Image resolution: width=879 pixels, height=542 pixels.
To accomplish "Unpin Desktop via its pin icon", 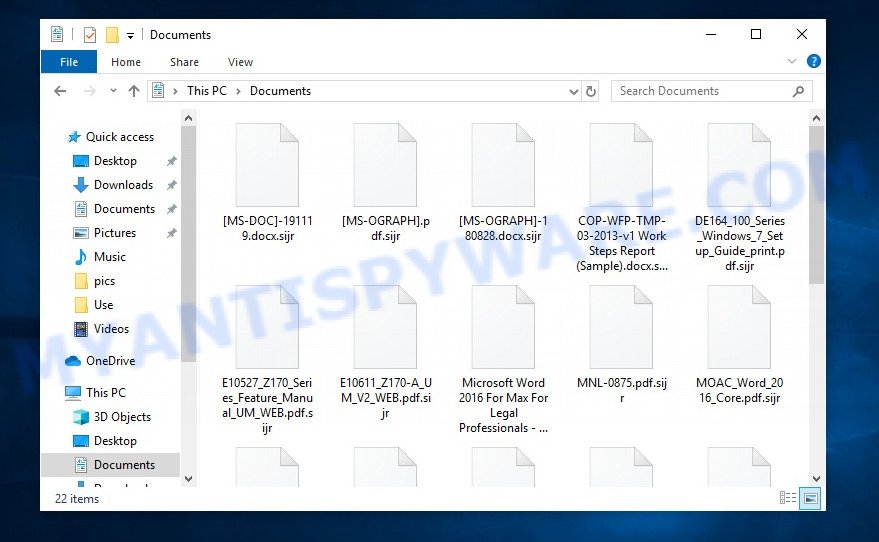I will click(172, 161).
